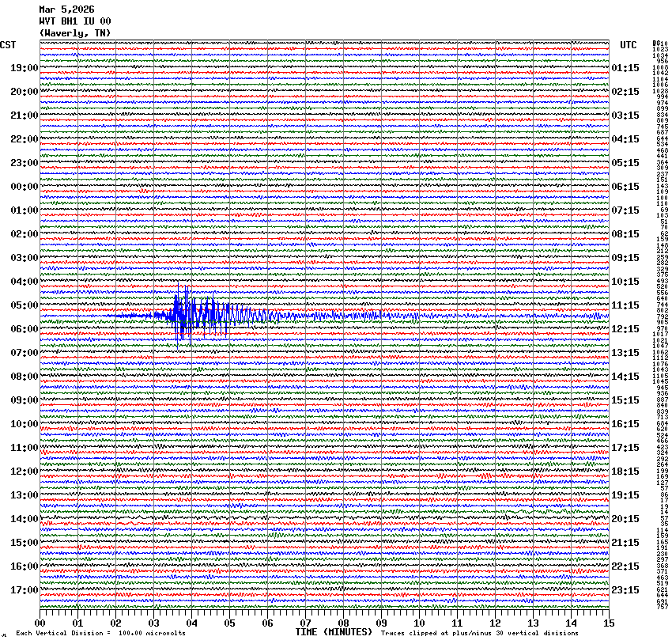Click the 00:00 CST midnight label
This screenshot has height=644, width=672.
25,187
